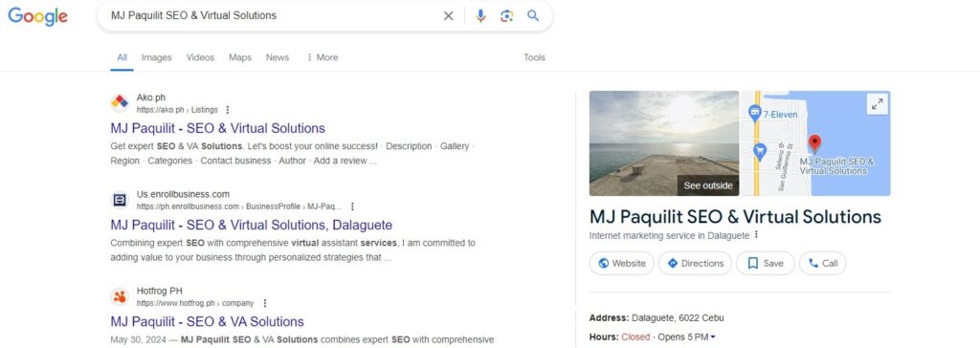The width and height of the screenshot is (980, 348).
Task: Click the https://ako.ph Listings URL
Action: coord(177,110)
